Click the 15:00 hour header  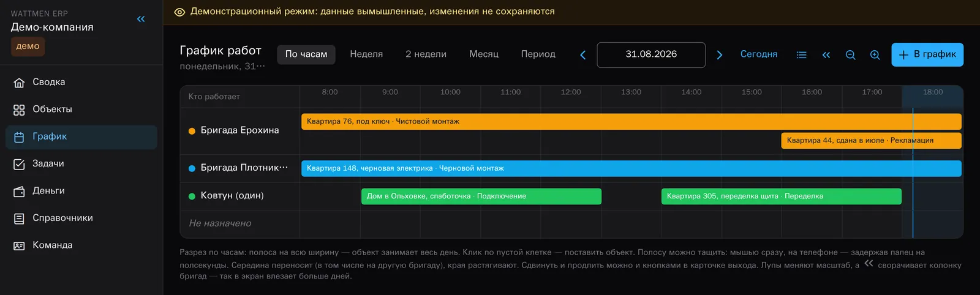point(752,92)
